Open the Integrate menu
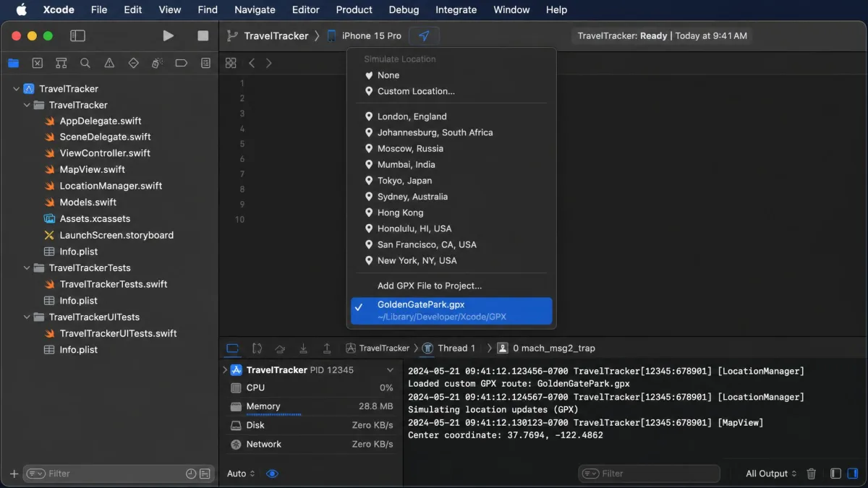The width and height of the screenshot is (868, 488). click(x=456, y=9)
